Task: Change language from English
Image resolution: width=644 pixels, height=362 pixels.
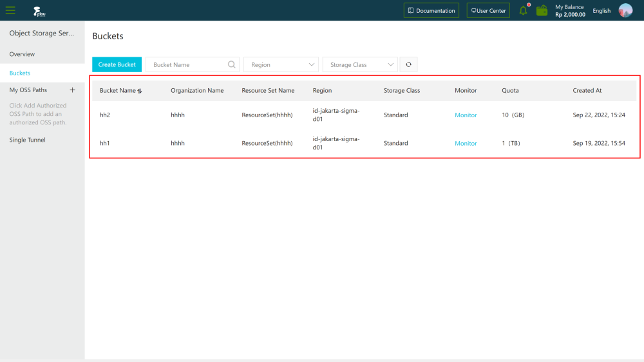Action: tap(601, 11)
